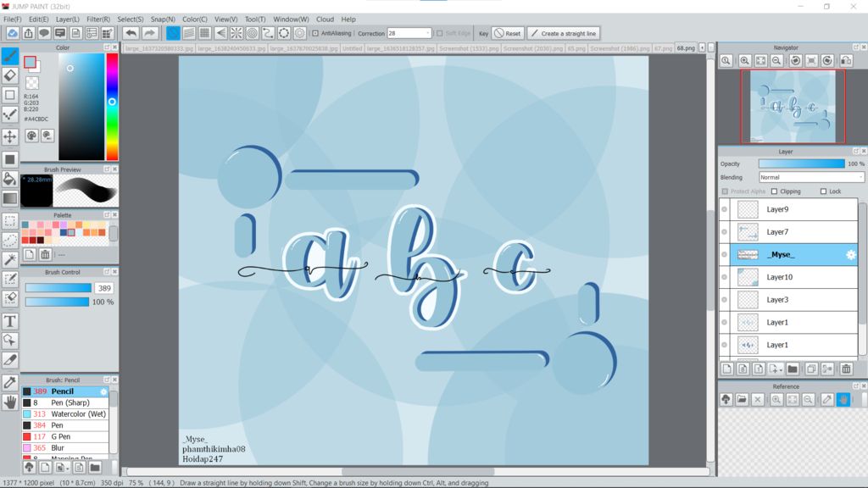868x488 pixels.
Task: Zoom out with Navigator magnifier minus
Action: pos(776,60)
